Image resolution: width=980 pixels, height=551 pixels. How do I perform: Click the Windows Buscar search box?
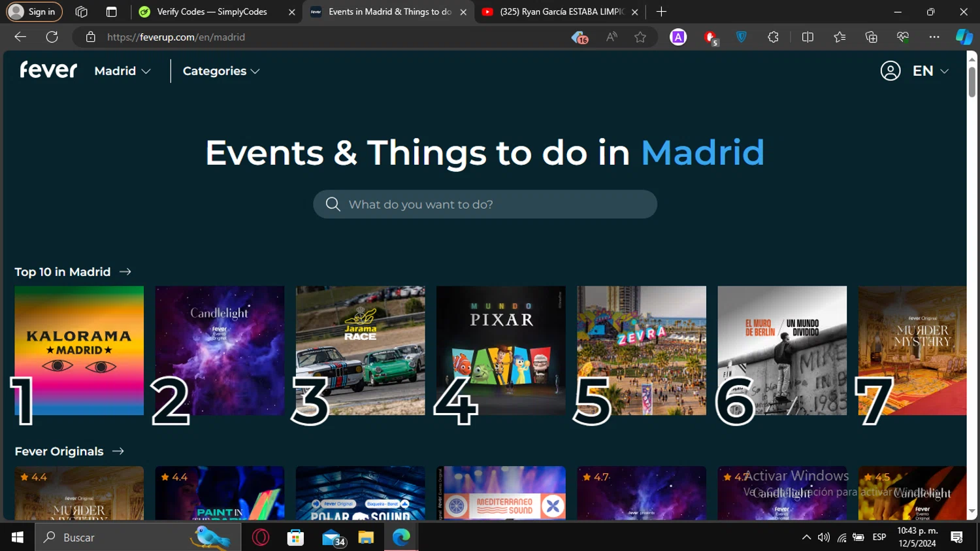coord(138,537)
